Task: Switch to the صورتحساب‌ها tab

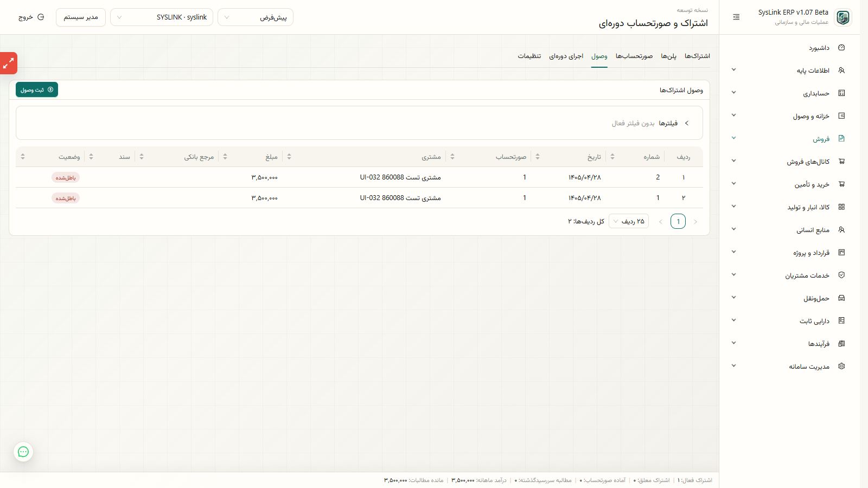Action: point(634,56)
